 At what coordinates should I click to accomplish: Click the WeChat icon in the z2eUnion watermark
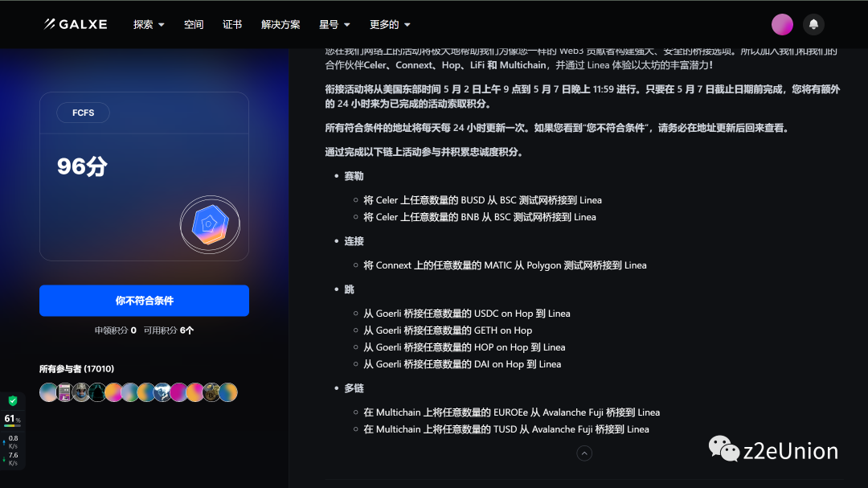(722, 449)
